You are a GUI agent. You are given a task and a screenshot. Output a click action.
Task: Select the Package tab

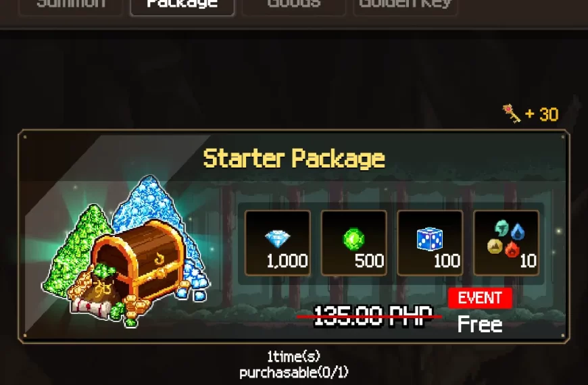pos(182,7)
